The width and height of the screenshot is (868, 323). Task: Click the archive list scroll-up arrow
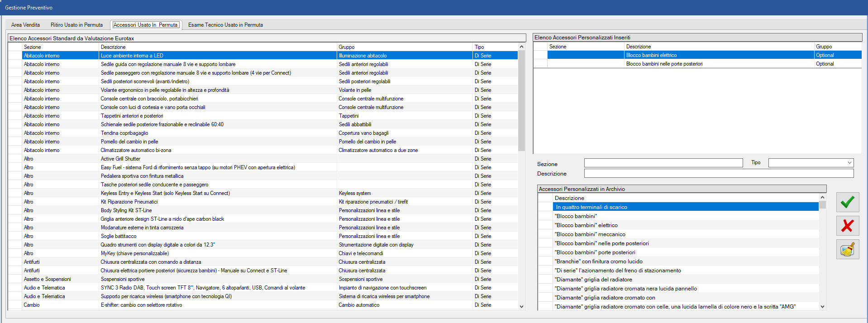point(822,197)
